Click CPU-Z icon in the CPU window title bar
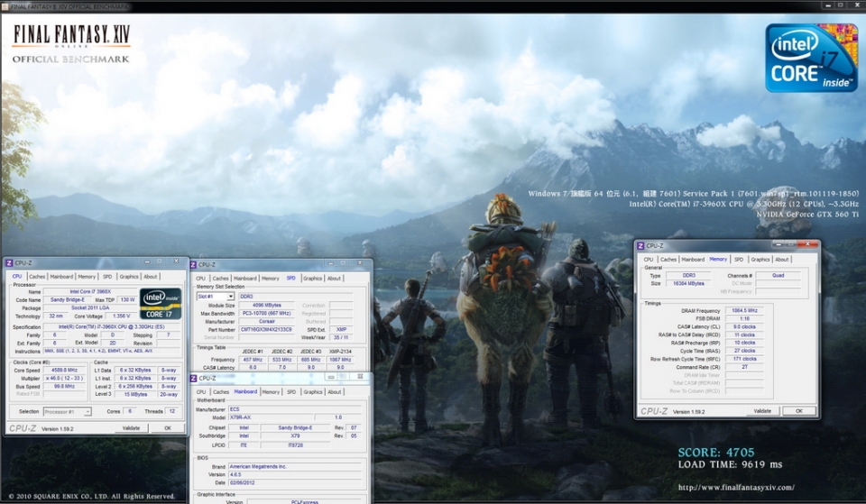 pos(10,263)
